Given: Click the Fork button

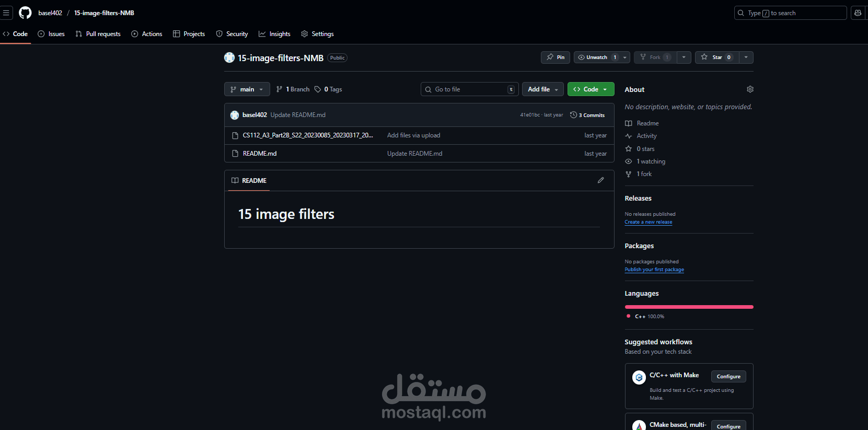Looking at the screenshot, I should coord(655,57).
